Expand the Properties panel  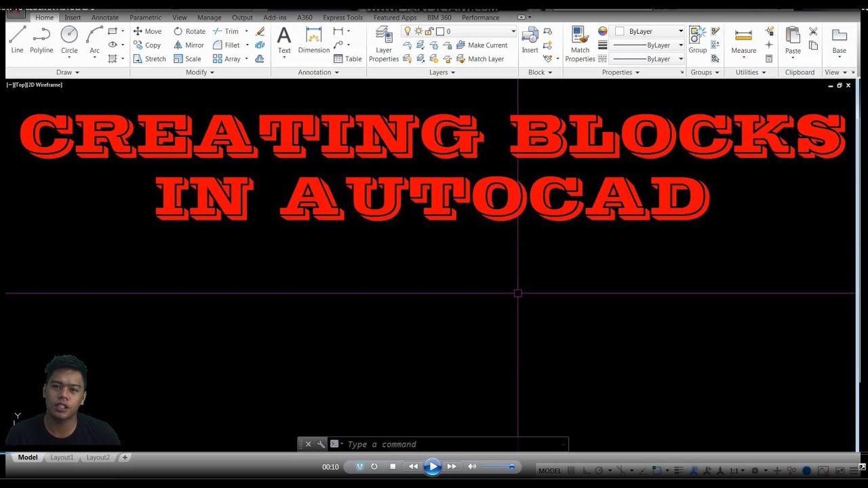[620, 72]
